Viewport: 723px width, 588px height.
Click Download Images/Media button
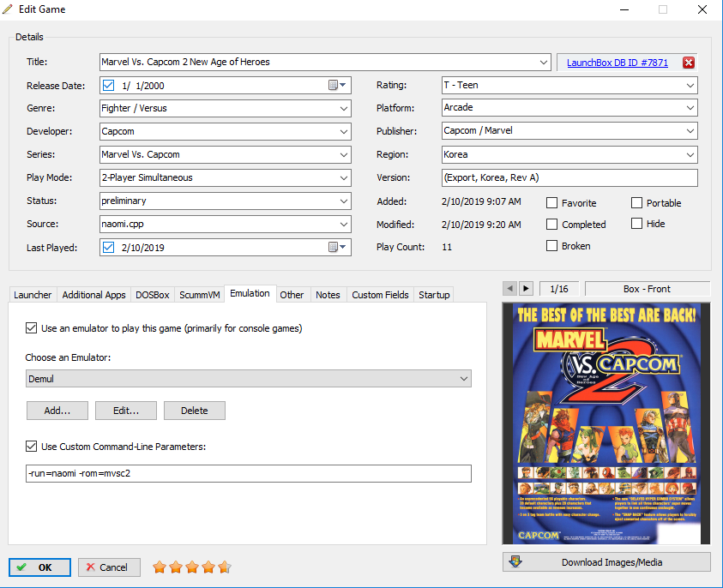point(606,561)
